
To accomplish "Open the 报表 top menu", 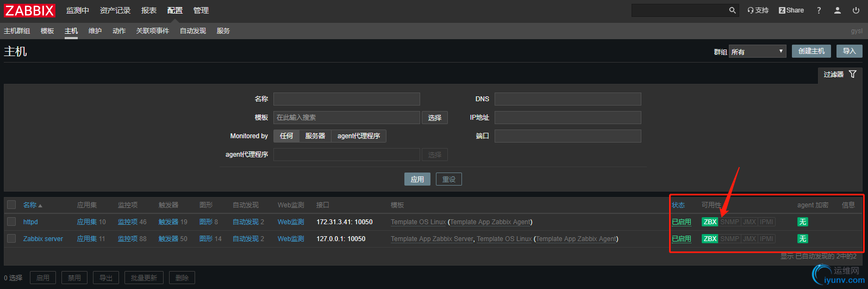I will tap(149, 10).
